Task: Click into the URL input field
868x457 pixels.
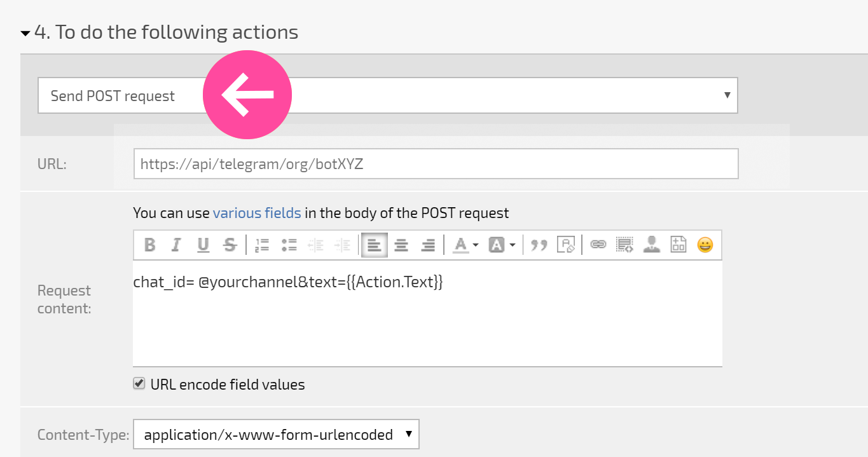Action: (x=436, y=164)
